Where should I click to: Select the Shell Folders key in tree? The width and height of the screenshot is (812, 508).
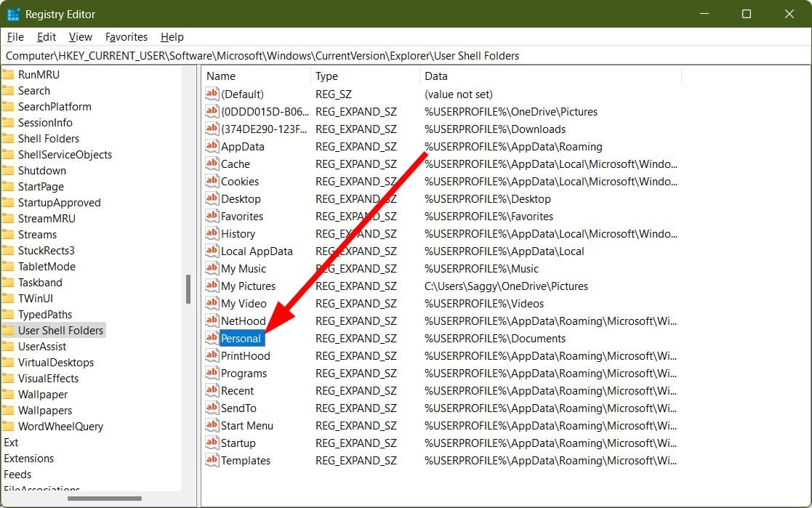(49, 138)
